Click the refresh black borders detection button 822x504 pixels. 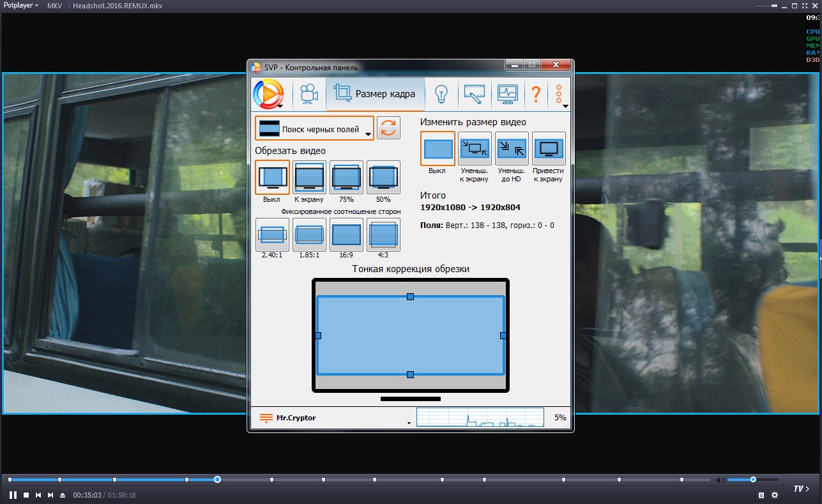(x=388, y=128)
